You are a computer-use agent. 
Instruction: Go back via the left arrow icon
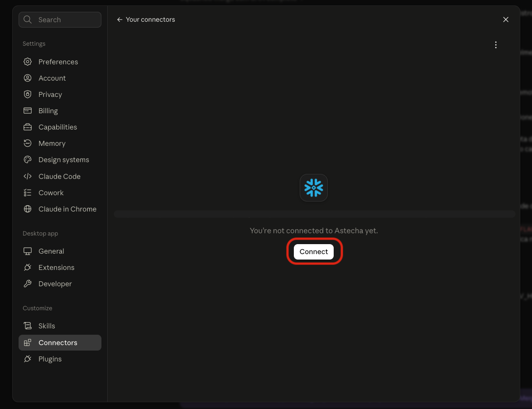click(120, 19)
